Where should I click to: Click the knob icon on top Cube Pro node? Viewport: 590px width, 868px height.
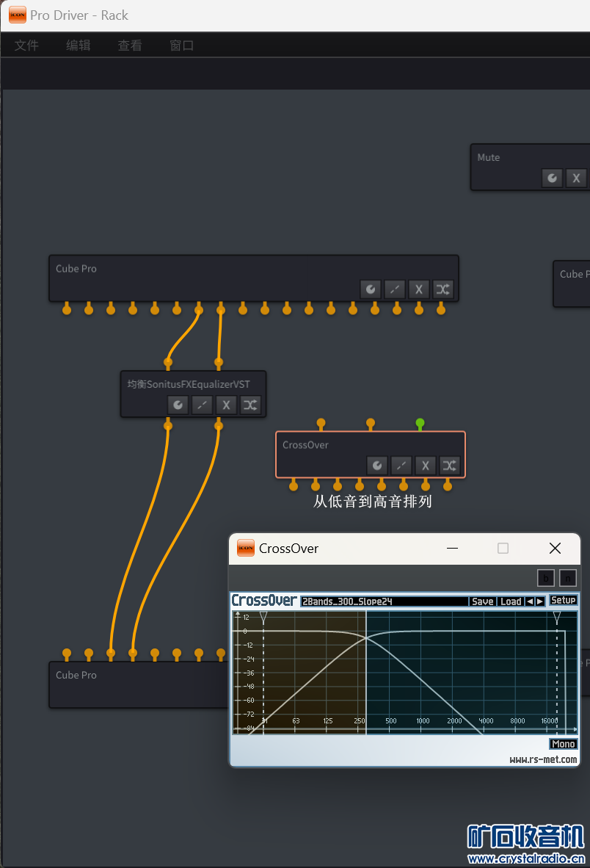point(371,289)
